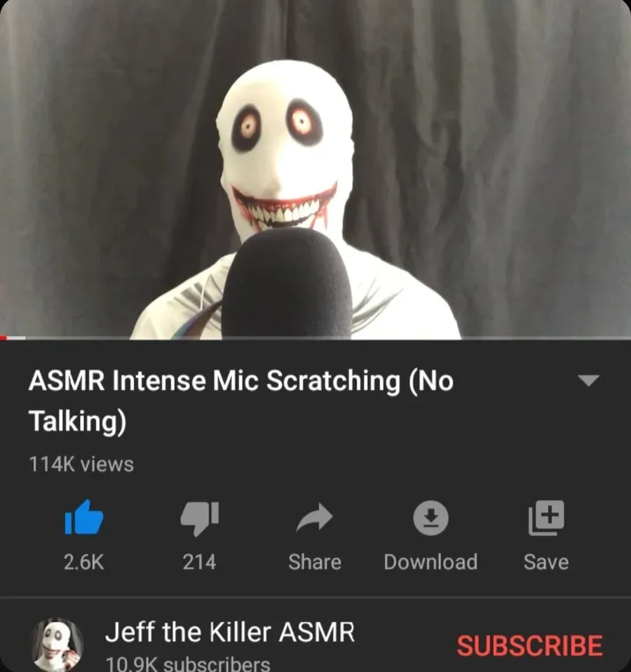This screenshot has height=672, width=631.
Task: Tap the Share arrow icon
Action: [314, 518]
